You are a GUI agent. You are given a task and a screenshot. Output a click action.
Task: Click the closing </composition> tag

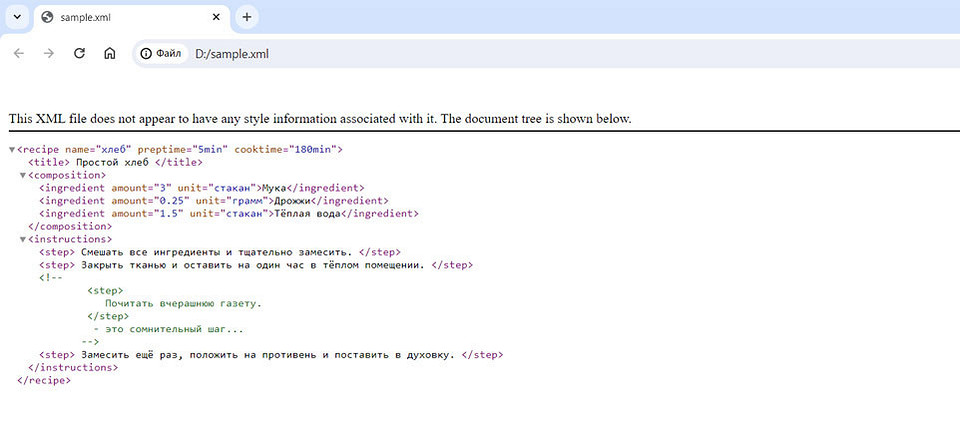tap(70, 227)
